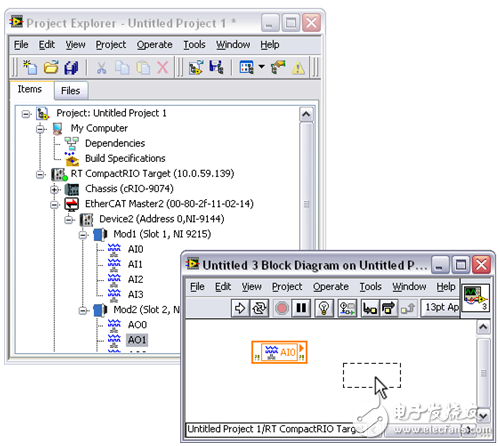Toggle Highlight Execution light bulb
This screenshot has height=446, width=500.
click(x=324, y=308)
